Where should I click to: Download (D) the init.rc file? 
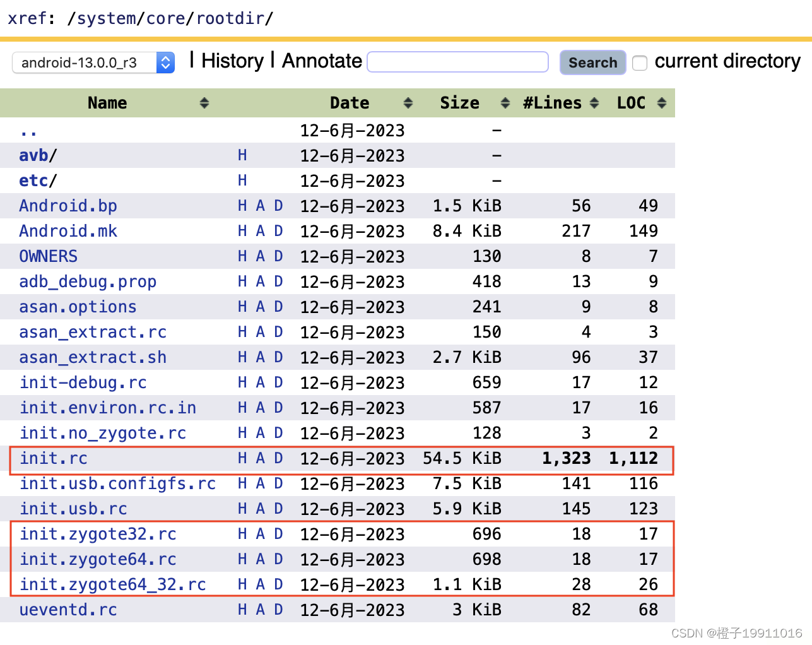(278, 458)
